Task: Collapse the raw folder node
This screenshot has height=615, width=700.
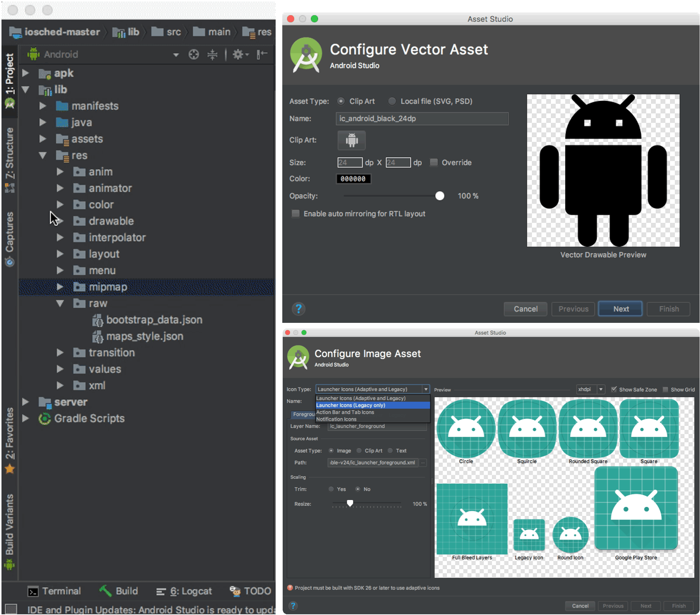Action: (x=60, y=304)
